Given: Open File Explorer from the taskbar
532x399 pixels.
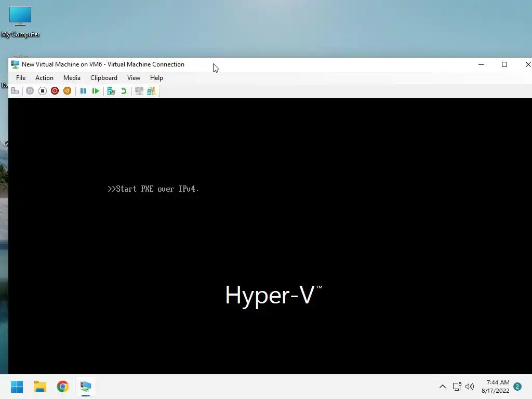Looking at the screenshot, I should click(x=39, y=387).
